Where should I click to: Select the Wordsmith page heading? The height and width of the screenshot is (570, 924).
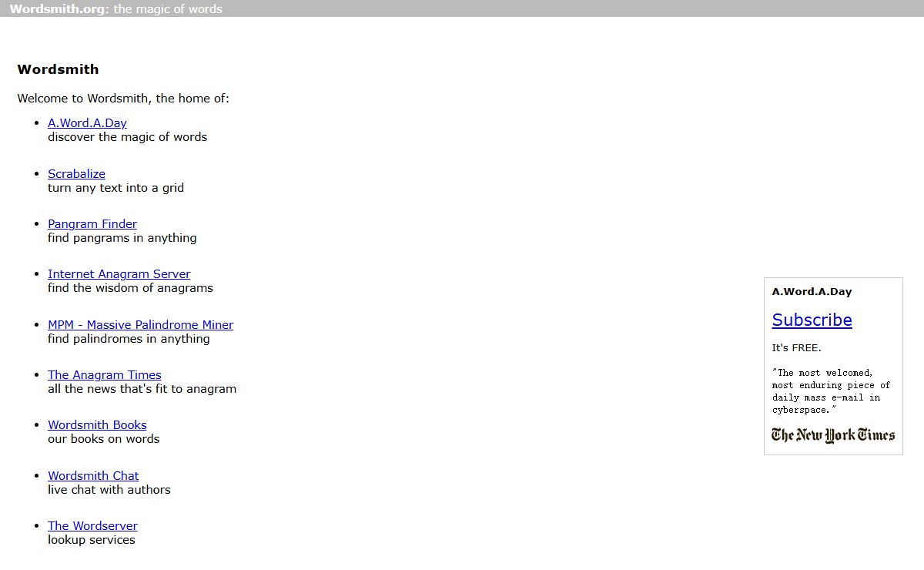[x=58, y=69]
